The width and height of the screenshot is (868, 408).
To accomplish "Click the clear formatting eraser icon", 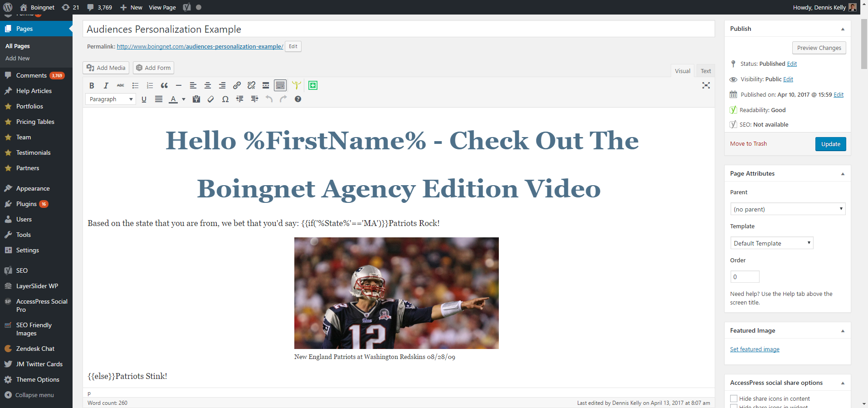I will [210, 99].
